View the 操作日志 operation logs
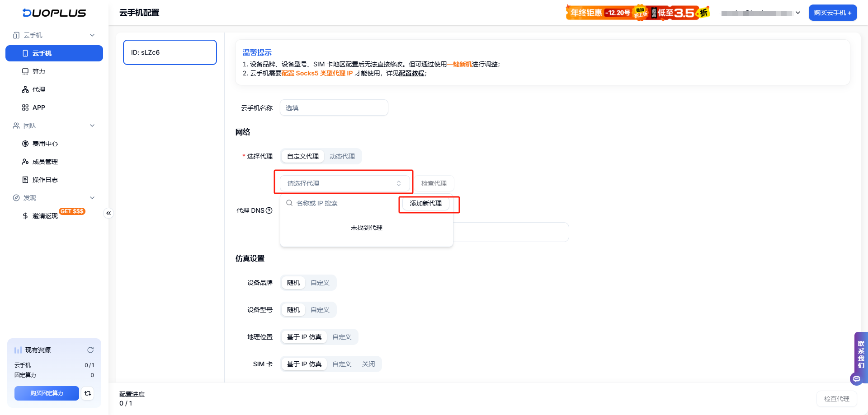Screen dimensions: 868x415 [45, 179]
